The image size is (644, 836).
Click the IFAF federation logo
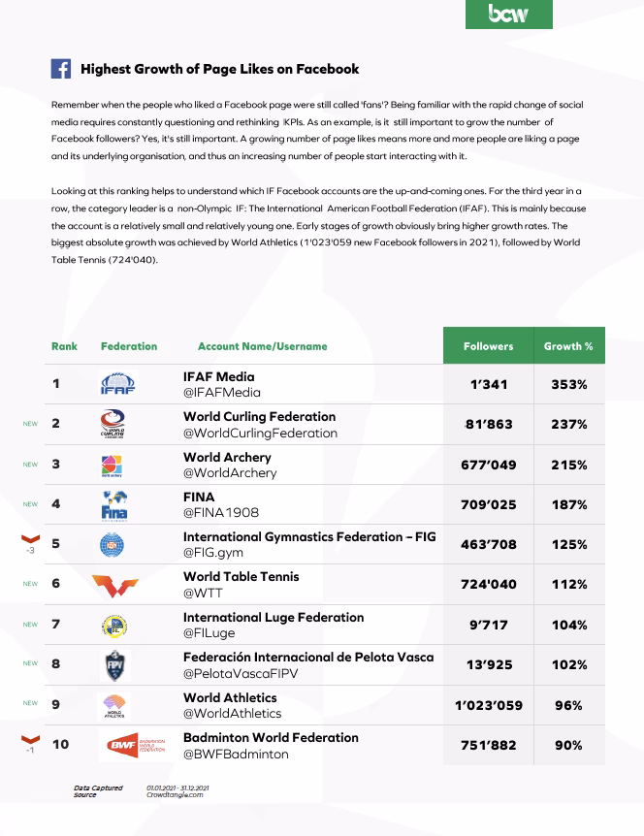(118, 384)
